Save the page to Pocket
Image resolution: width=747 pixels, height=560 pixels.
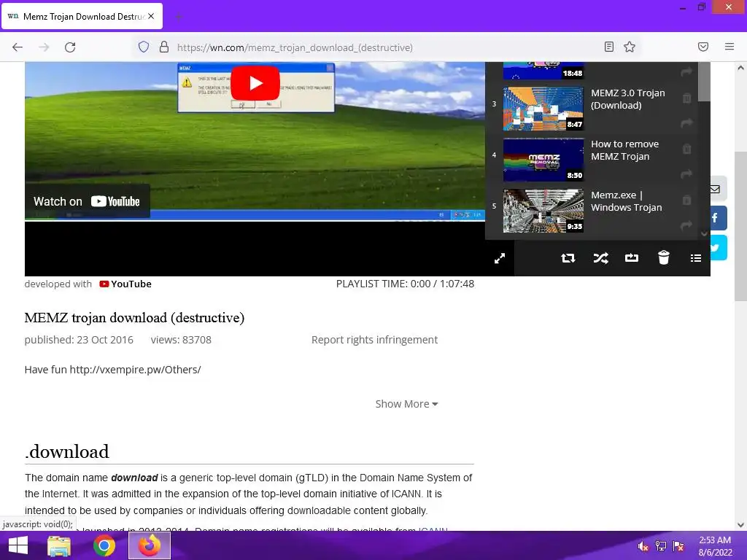(703, 47)
